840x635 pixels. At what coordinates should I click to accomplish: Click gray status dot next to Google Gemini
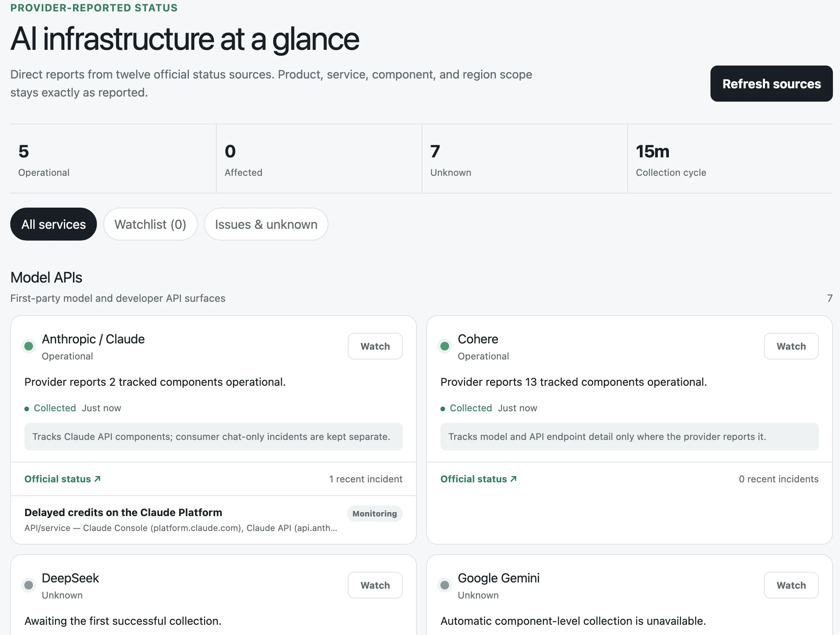pyautogui.click(x=445, y=585)
